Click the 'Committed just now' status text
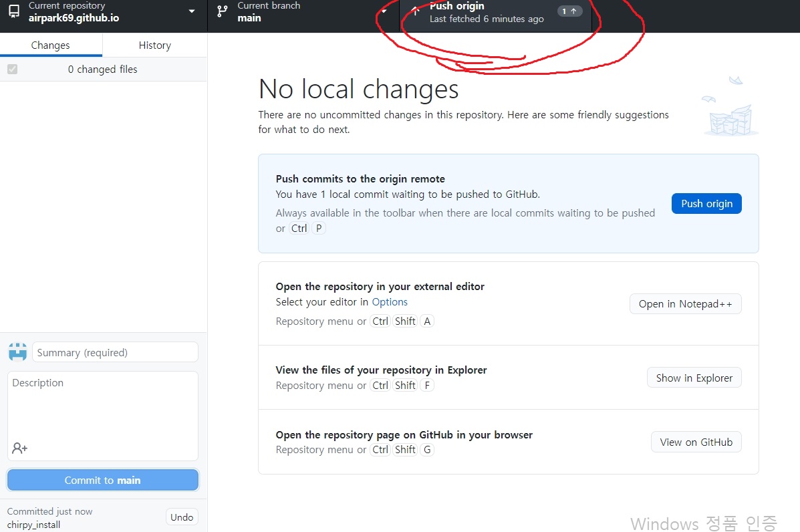800x532 pixels. pyautogui.click(x=49, y=511)
